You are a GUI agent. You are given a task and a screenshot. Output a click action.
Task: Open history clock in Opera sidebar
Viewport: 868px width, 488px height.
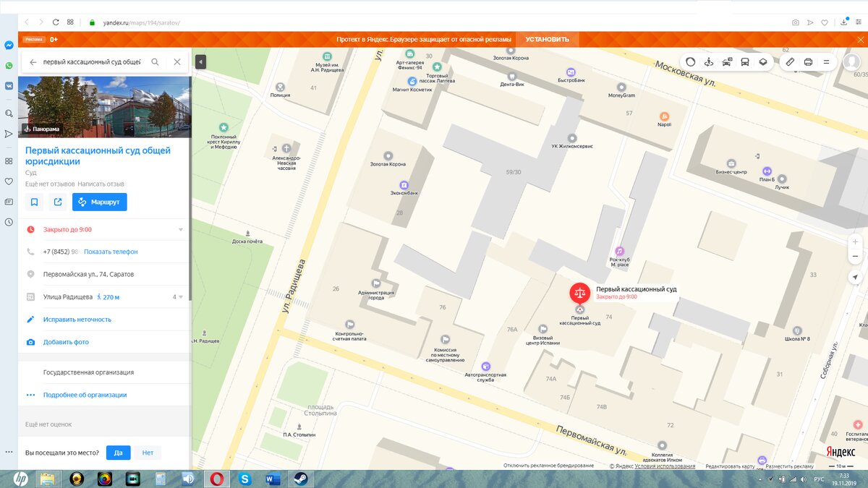coord(9,222)
